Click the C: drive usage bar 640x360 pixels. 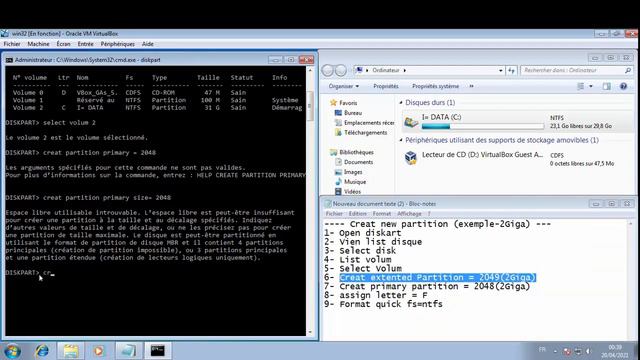coord(482,127)
